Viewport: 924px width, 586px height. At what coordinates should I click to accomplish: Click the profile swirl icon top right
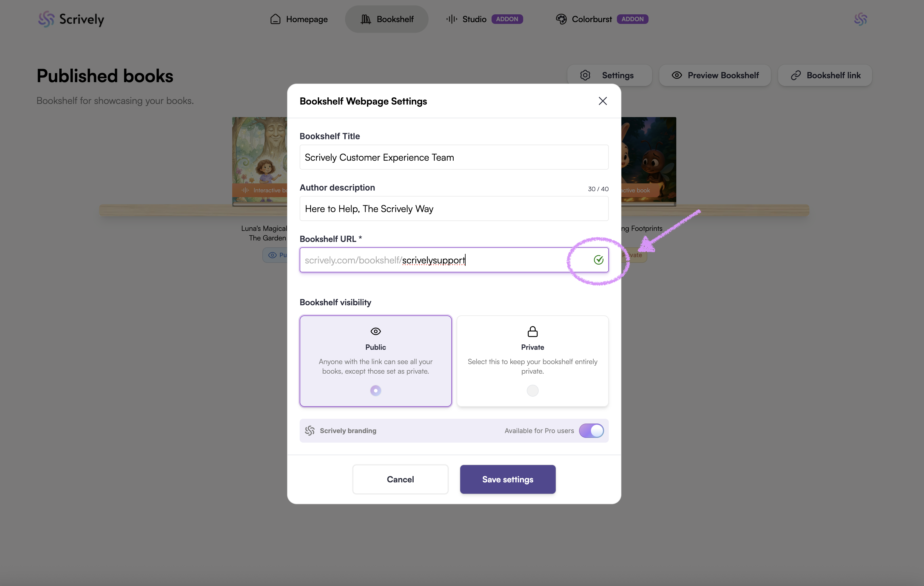(x=860, y=19)
